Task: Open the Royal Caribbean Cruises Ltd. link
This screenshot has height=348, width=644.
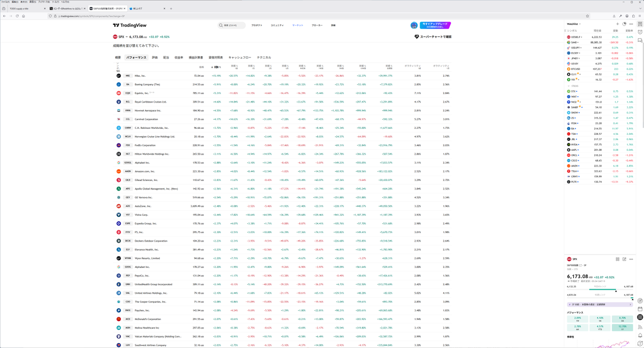Action: (x=150, y=102)
